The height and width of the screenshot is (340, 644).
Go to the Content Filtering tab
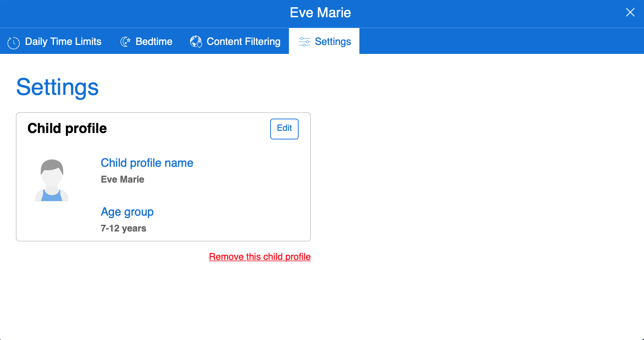point(235,41)
